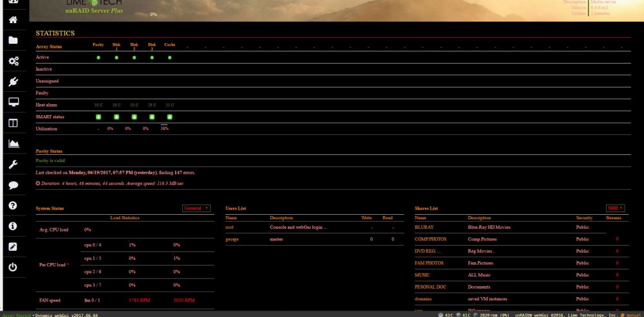Click the clock icon beside parity Duration
This screenshot has width=644, height=317.
pos(38,183)
